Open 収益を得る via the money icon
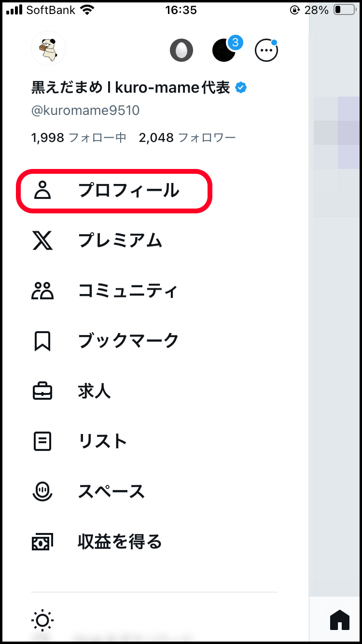Screen dimensions: 362x644 pos(42,541)
